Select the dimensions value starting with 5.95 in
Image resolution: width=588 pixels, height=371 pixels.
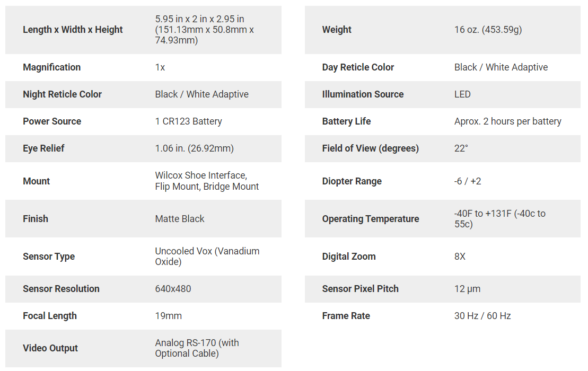tap(204, 30)
